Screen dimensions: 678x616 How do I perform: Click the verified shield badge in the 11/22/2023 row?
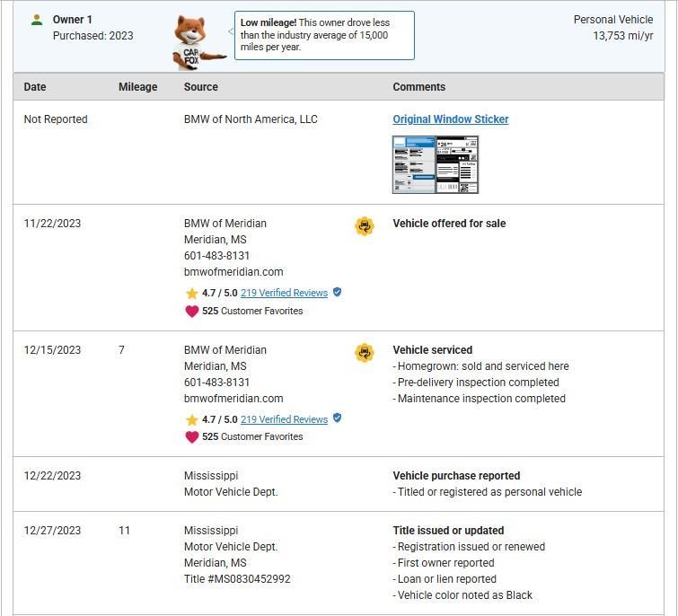338,292
